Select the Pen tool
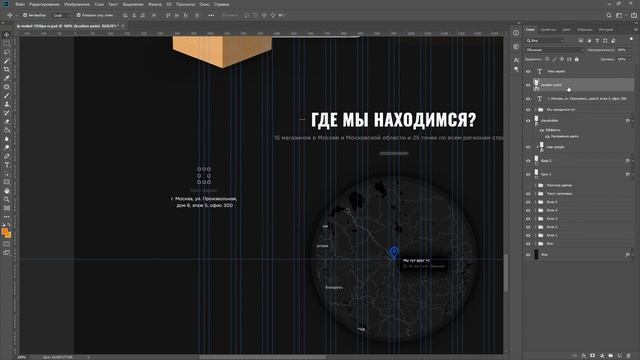Screen dimensions: 640x360 pyautogui.click(x=7, y=156)
